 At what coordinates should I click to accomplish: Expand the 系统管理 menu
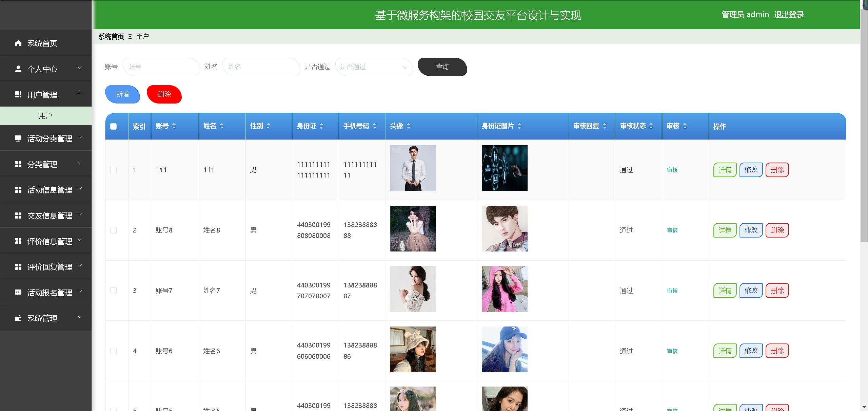[x=80, y=317]
